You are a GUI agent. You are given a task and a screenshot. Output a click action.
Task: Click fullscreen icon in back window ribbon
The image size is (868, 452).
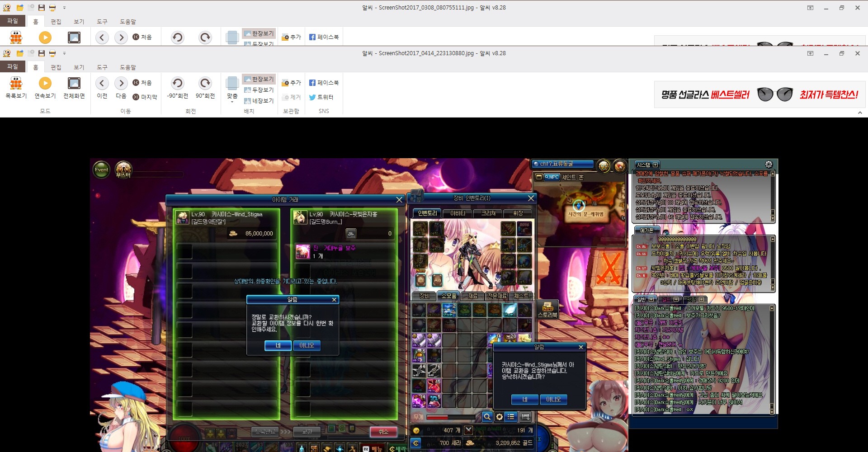(x=74, y=37)
